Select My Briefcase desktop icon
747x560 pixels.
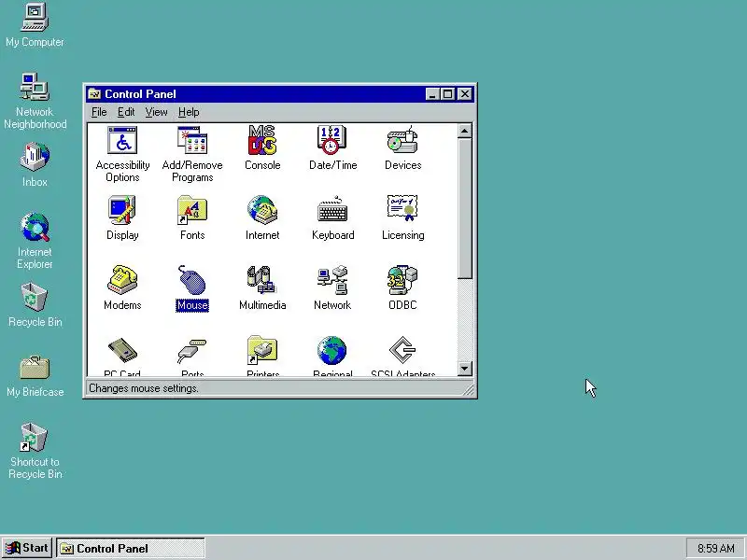click(x=35, y=368)
